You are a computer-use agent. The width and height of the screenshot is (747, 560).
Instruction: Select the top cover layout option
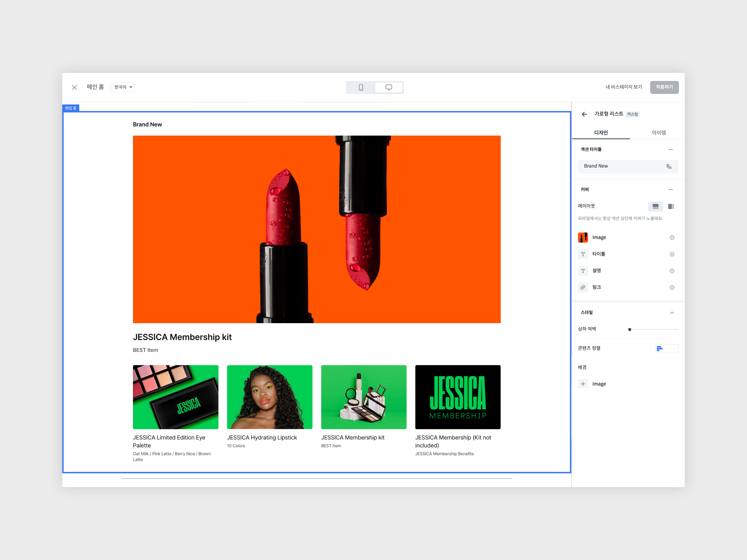point(655,206)
